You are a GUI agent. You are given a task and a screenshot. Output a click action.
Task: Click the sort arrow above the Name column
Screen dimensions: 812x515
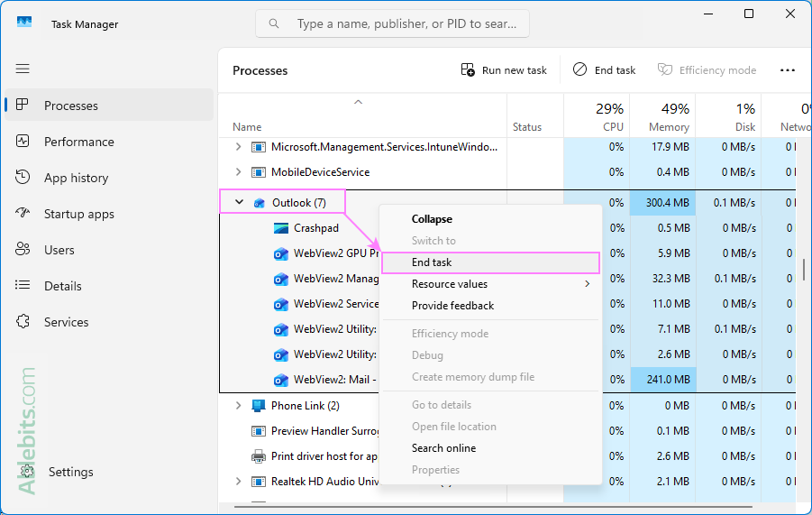(x=358, y=102)
